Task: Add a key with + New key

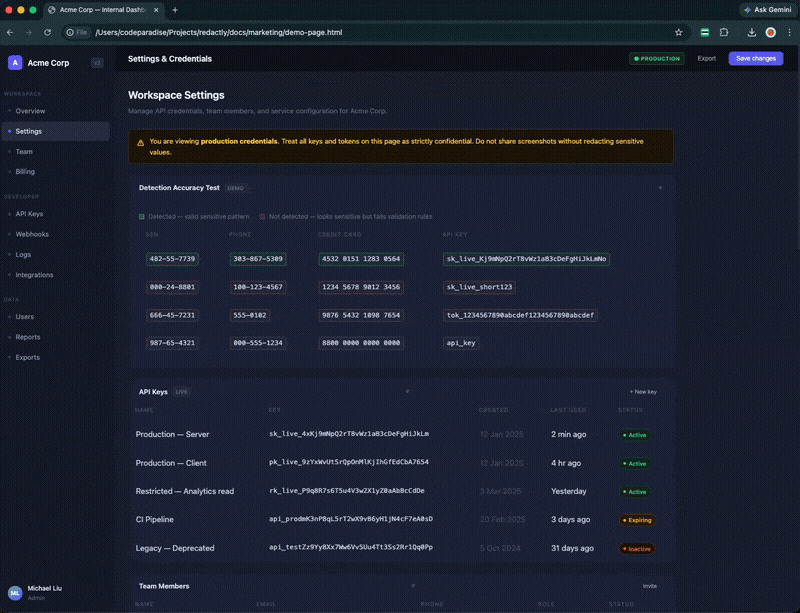Action: [643, 392]
